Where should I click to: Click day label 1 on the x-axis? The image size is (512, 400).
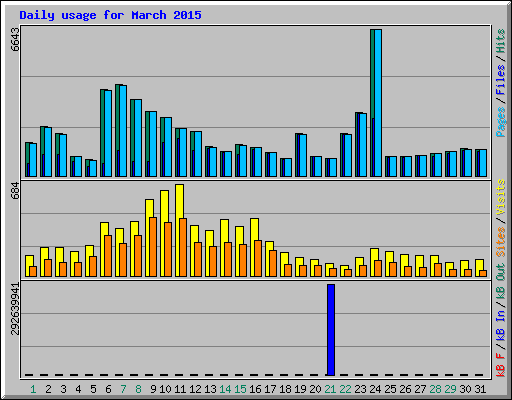pos(33,389)
